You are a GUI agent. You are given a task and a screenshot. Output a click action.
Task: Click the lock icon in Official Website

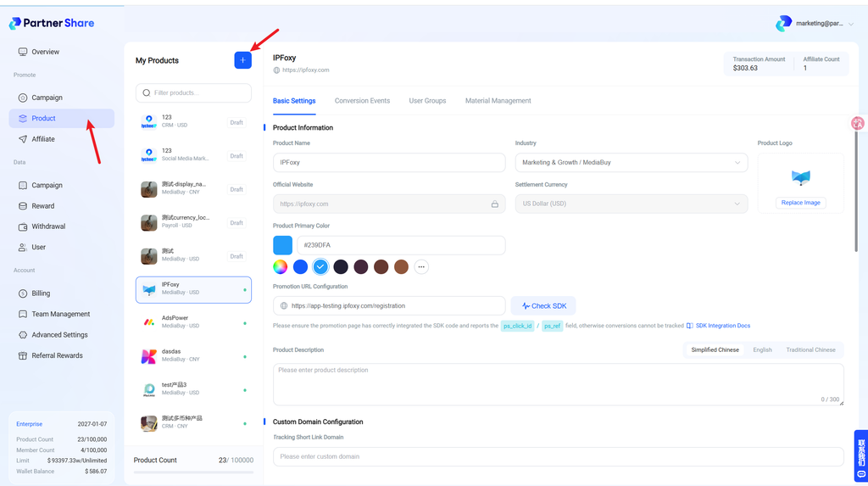[494, 204]
